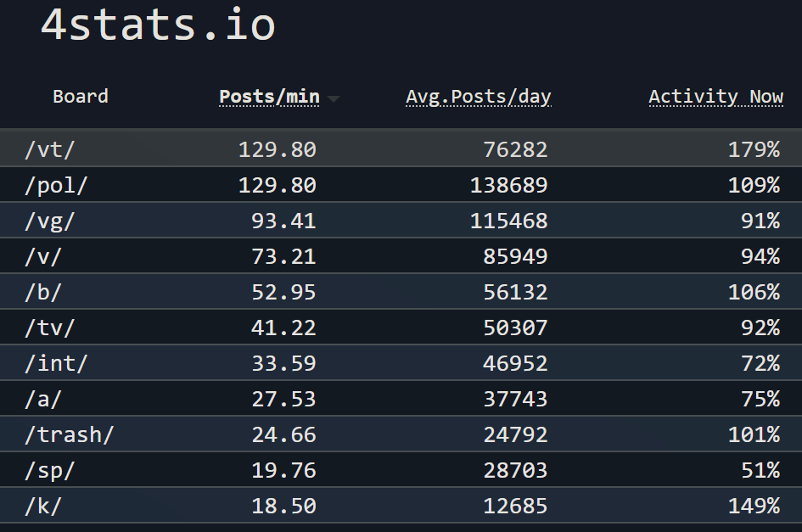
Task: Sort table by Posts/min column
Action: coord(269,97)
